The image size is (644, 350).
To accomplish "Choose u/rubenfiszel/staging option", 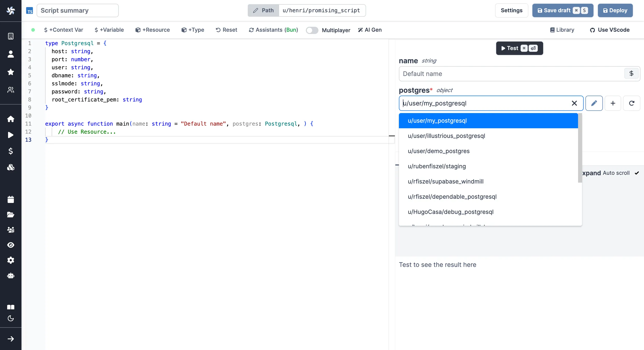I will coord(437,166).
